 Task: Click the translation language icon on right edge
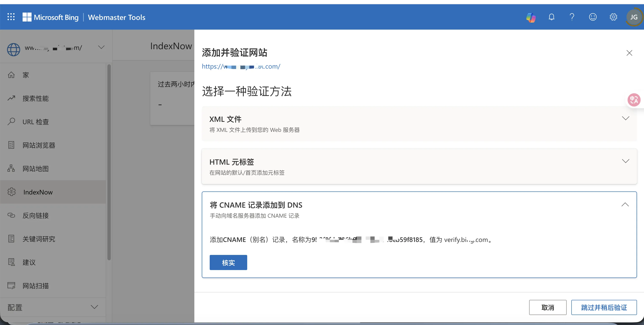click(634, 100)
